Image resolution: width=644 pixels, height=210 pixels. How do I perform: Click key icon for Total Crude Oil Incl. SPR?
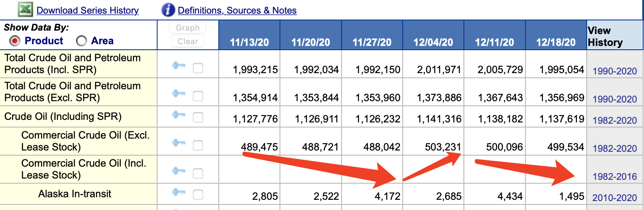[178, 66]
